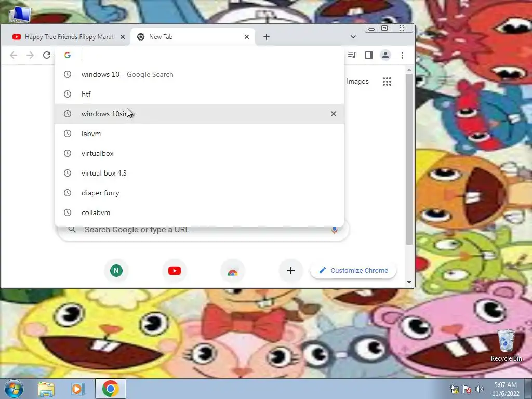This screenshot has width=532, height=399.
Task: Click the back navigation arrow
Action: point(14,55)
